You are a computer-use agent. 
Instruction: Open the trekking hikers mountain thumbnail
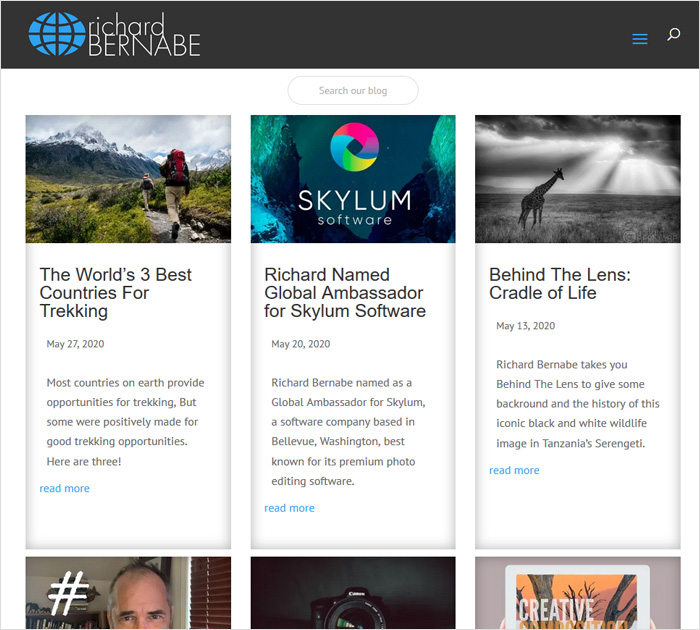(128, 179)
